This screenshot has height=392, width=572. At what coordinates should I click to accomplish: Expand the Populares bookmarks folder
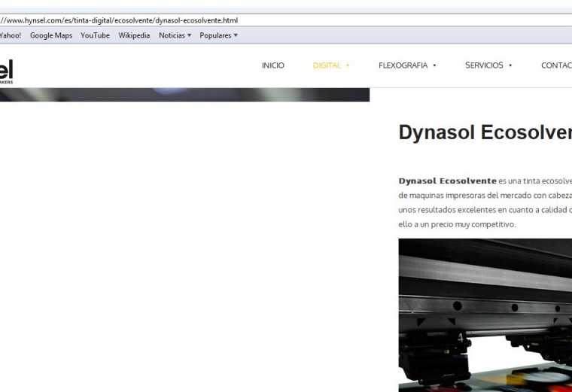coord(218,35)
